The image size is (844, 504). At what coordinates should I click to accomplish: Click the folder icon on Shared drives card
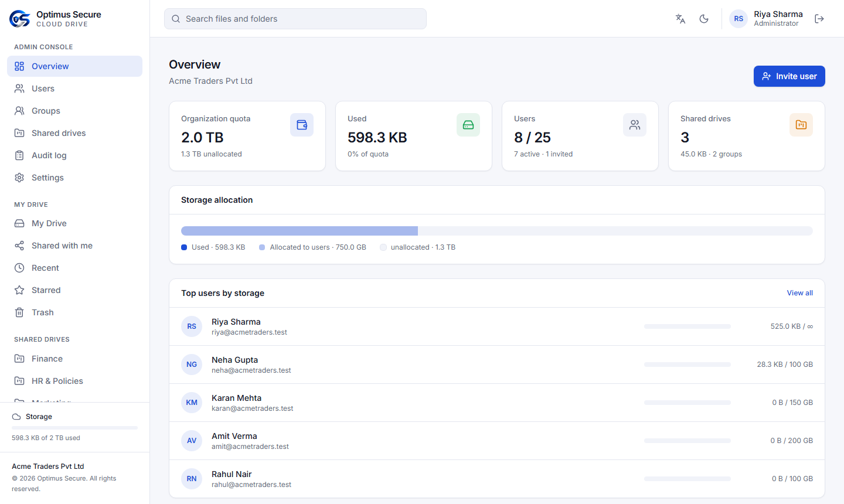coord(801,125)
